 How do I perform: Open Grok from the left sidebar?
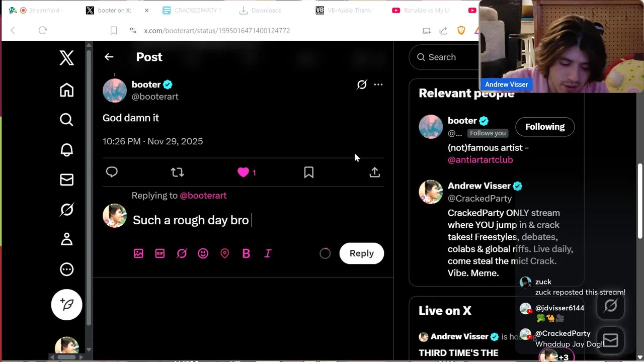click(66, 209)
